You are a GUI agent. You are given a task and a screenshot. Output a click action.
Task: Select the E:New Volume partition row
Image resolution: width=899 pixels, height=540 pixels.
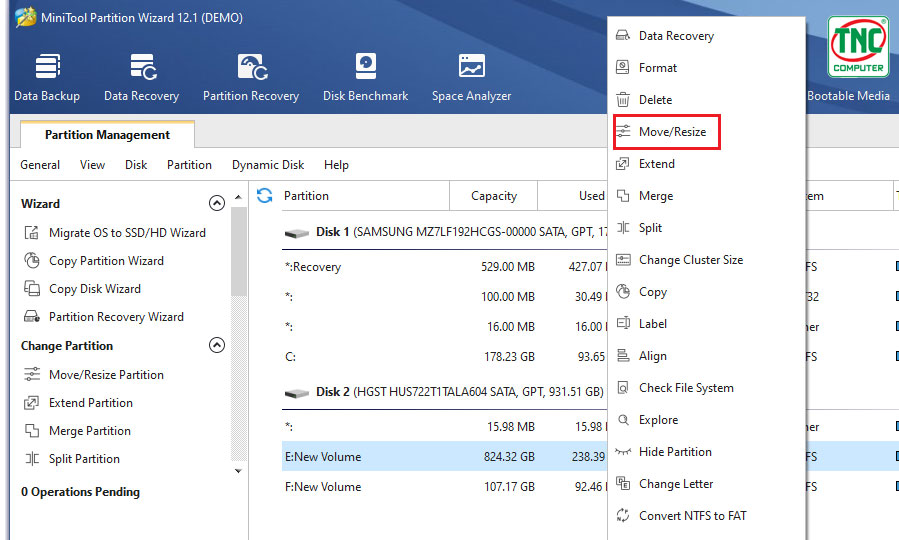point(444,456)
